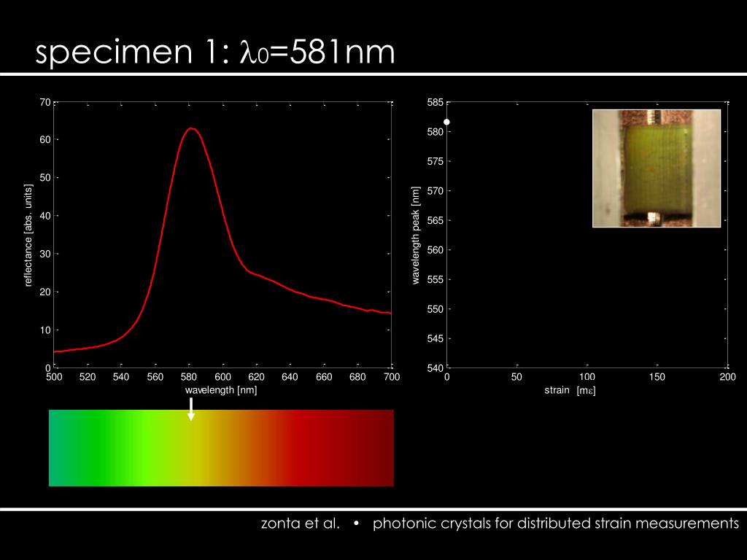Click the "700" tick on wavelength axis
Image resolution: width=747 pixels, height=560 pixels.
[x=392, y=377]
